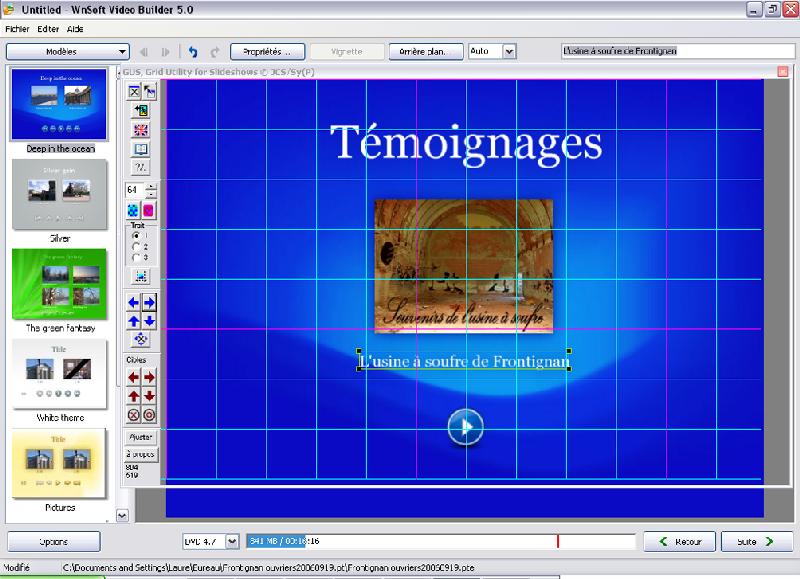Open the Modèles dropdown
Image resolution: width=800 pixels, height=579 pixels.
[x=67, y=52]
